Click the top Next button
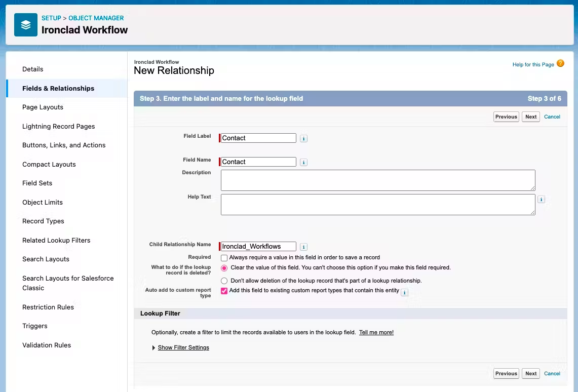Viewport: 578px width, 392px height. coord(531,117)
